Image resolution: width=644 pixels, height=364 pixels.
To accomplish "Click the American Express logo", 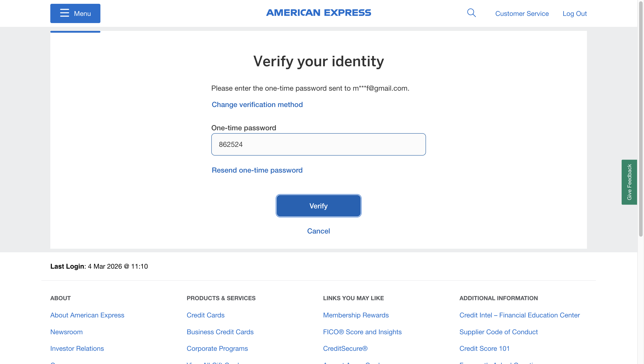I will (x=318, y=13).
